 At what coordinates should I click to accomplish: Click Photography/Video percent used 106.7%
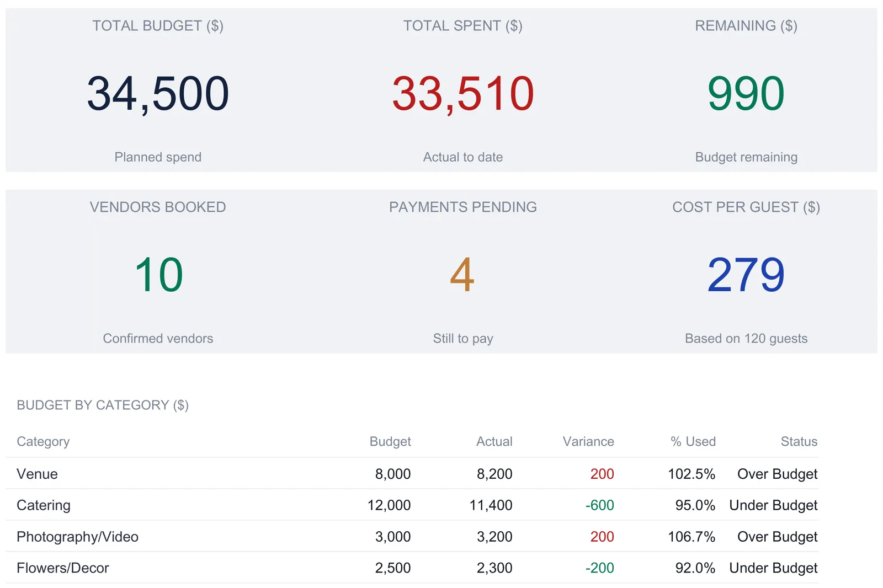click(x=691, y=537)
